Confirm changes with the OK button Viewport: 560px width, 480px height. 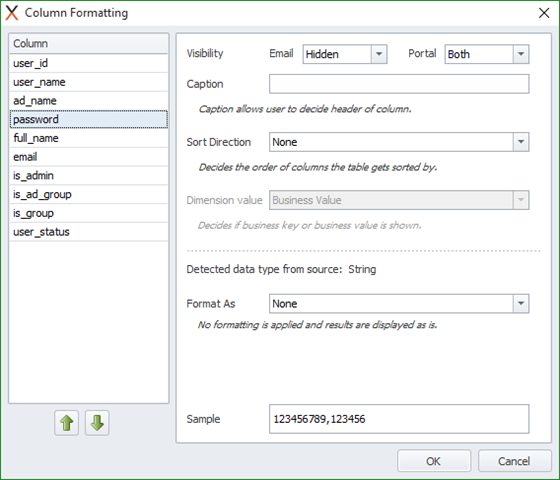click(x=434, y=461)
